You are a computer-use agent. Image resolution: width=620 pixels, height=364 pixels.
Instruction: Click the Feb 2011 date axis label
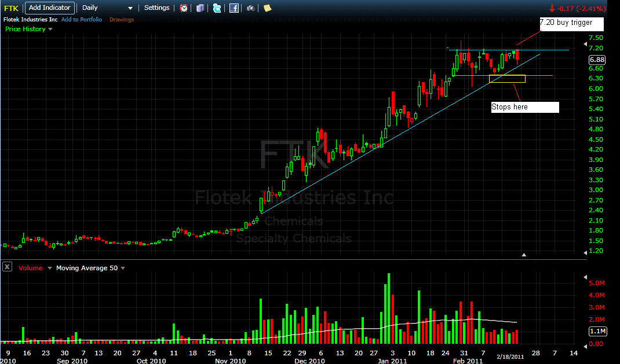coord(468,361)
